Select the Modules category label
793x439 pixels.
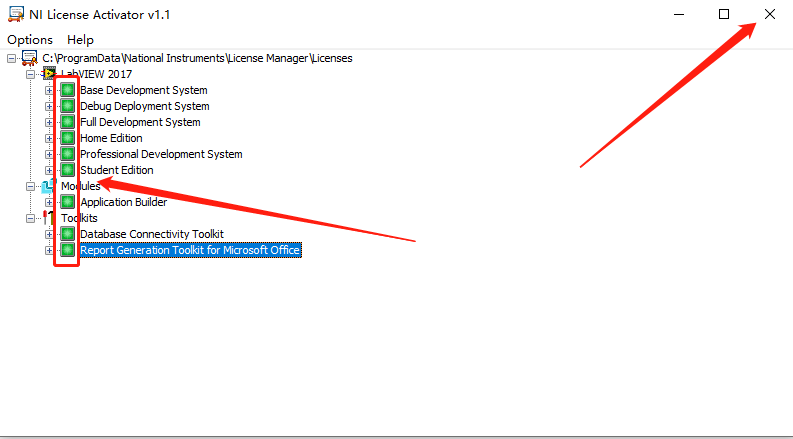click(x=80, y=186)
